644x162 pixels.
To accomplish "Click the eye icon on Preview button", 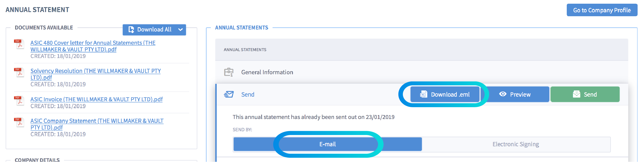I will pos(503,94).
